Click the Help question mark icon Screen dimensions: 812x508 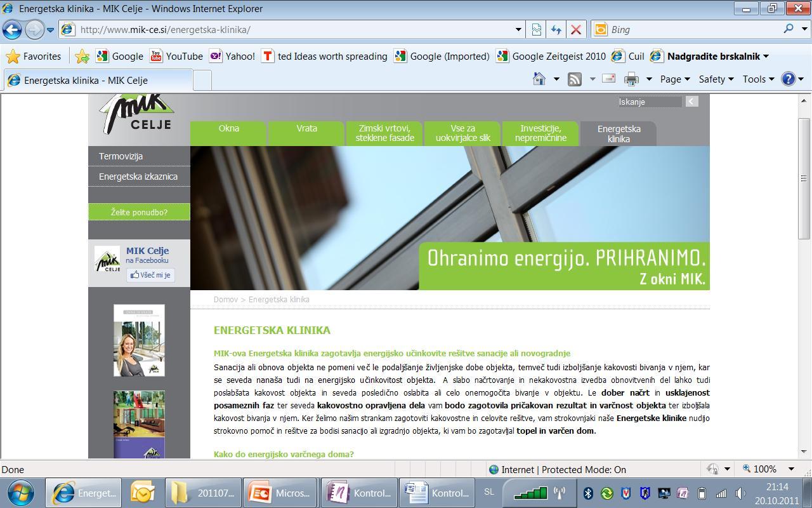click(x=789, y=79)
